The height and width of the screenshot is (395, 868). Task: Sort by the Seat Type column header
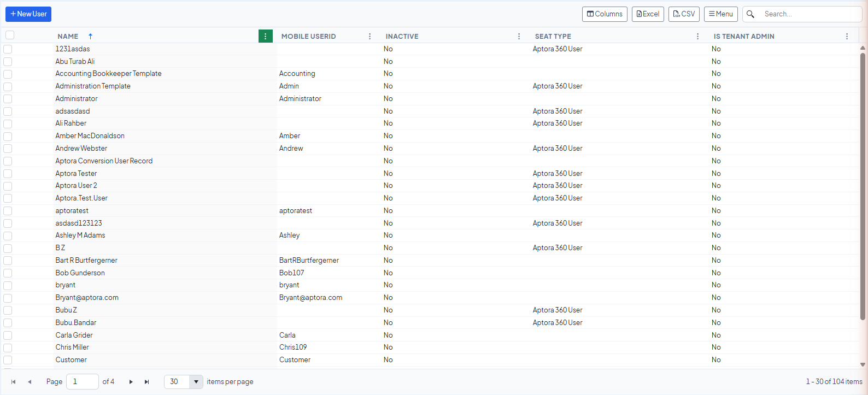(553, 37)
